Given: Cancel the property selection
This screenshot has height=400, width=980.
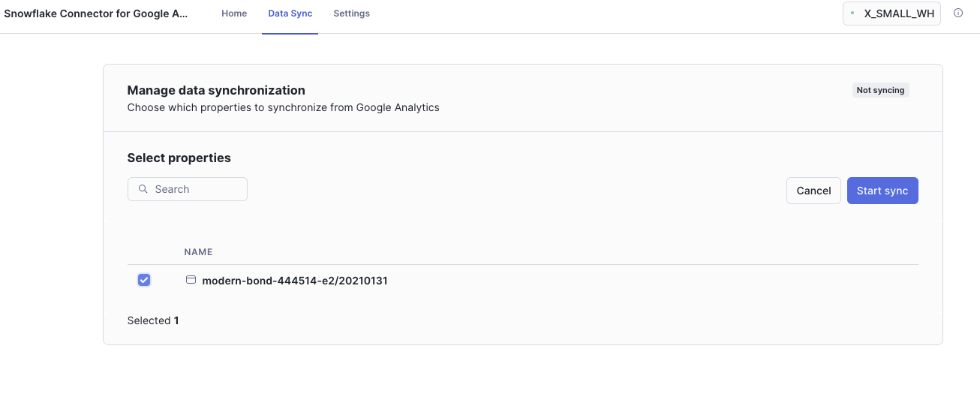Looking at the screenshot, I should [813, 191].
